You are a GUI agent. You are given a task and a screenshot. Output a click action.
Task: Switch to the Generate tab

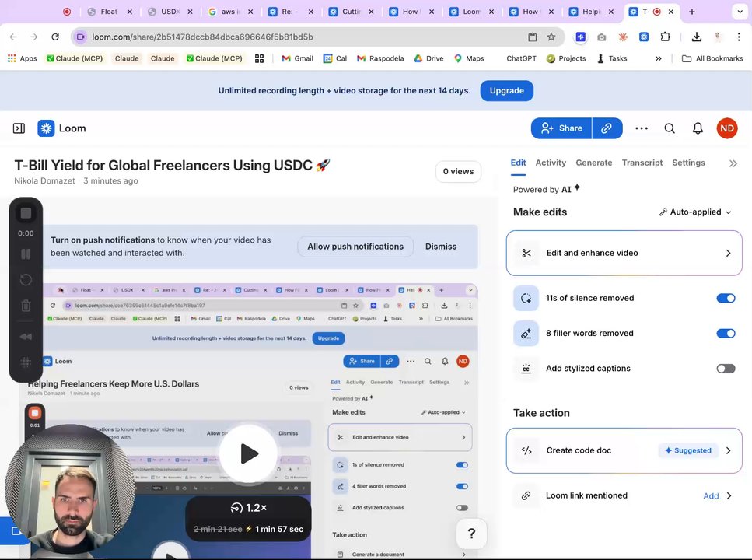[x=593, y=163]
